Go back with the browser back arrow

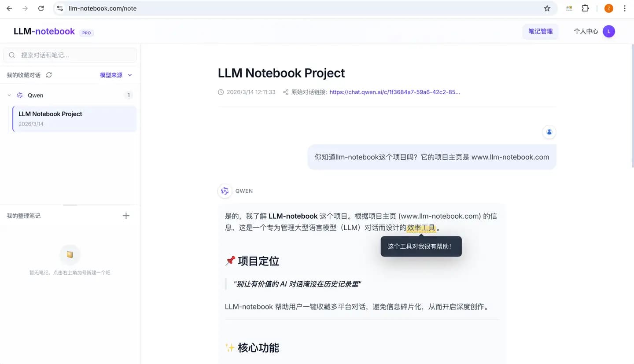pos(9,8)
